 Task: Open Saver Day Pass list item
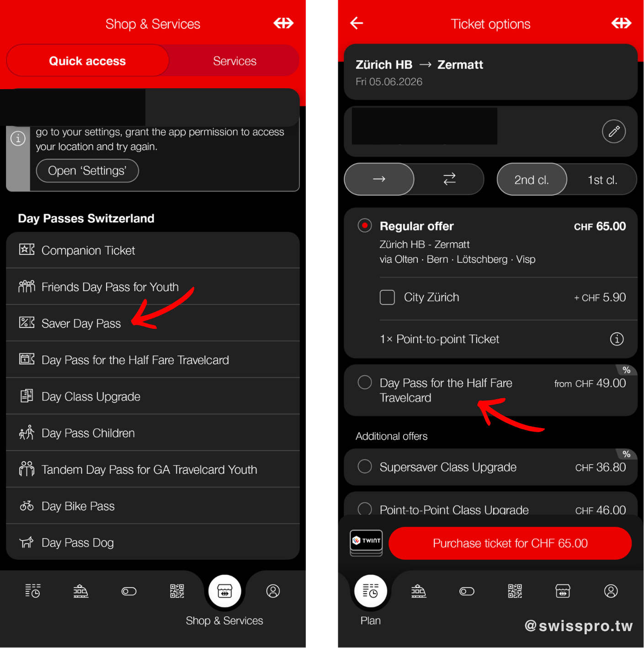point(81,323)
